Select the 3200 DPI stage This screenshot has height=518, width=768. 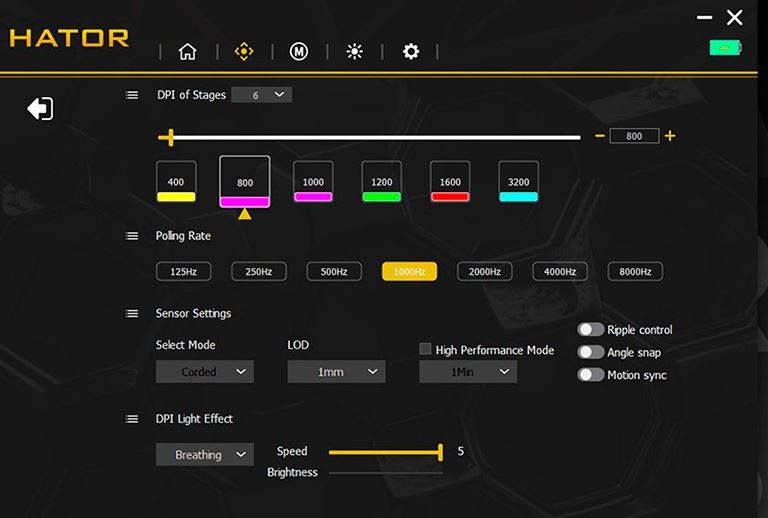tap(518, 182)
